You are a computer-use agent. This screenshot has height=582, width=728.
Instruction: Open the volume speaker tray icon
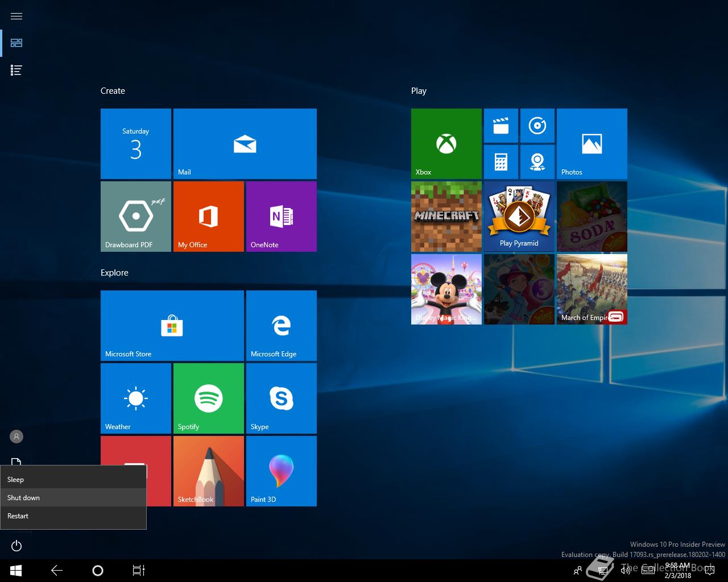point(625,571)
